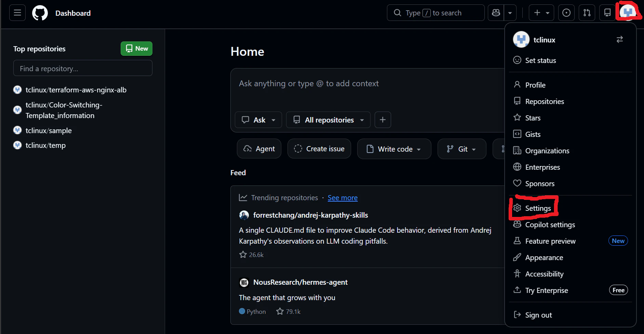Click the Create issue button
The image size is (644, 334).
[319, 149]
